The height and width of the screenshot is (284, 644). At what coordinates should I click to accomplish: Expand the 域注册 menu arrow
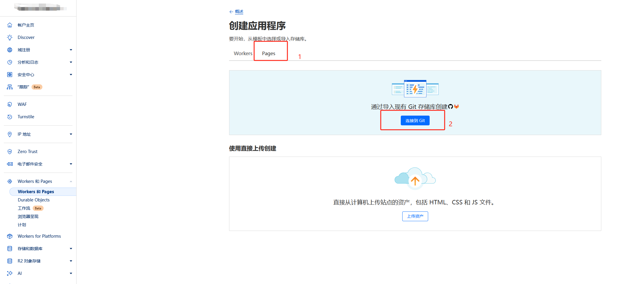(71, 50)
